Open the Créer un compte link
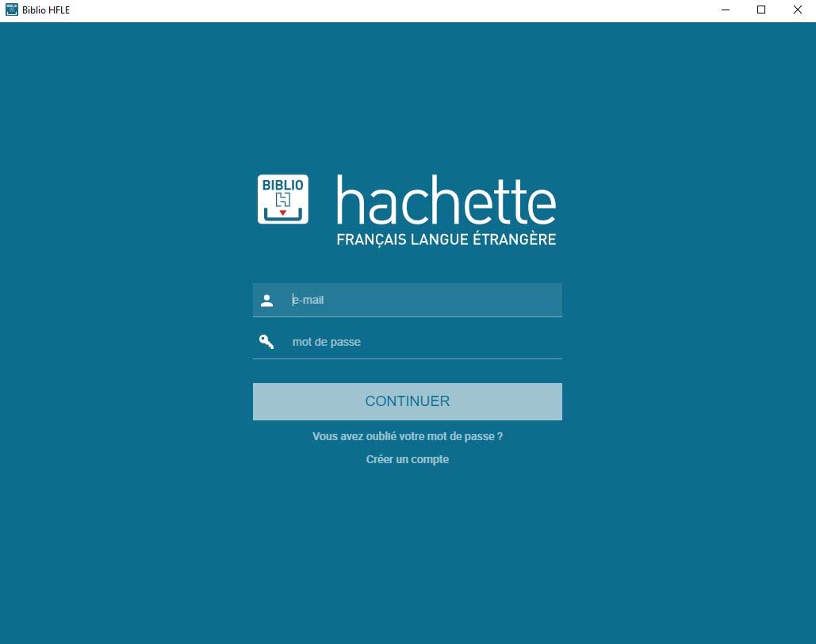This screenshot has width=816, height=644. click(x=408, y=459)
